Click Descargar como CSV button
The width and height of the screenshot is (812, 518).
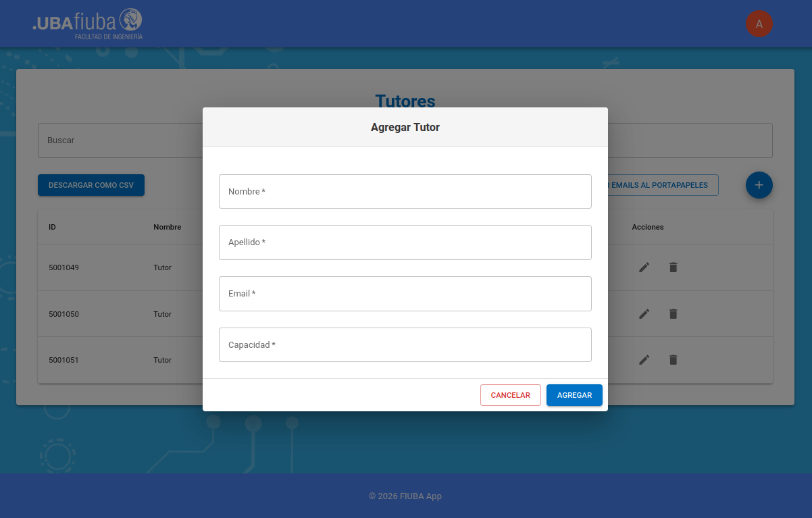(91, 185)
